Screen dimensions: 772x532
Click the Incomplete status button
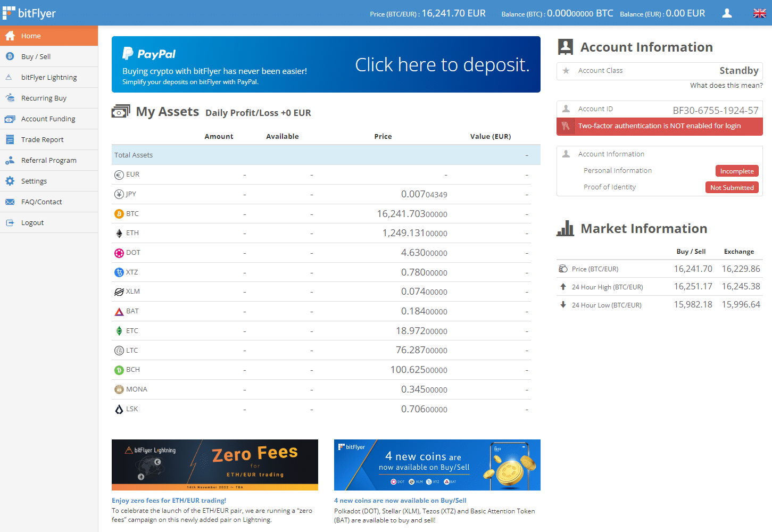tap(737, 171)
